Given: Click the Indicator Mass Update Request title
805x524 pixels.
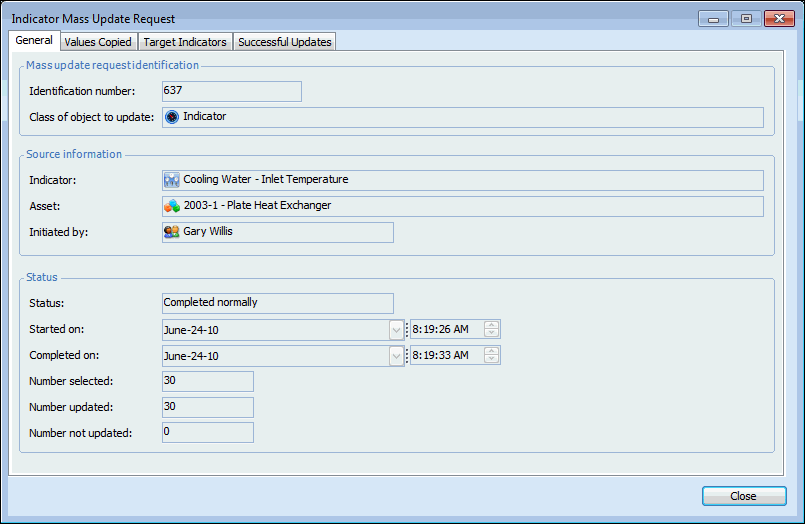Looking at the screenshot, I should pyautogui.click(x=93, y=19).
